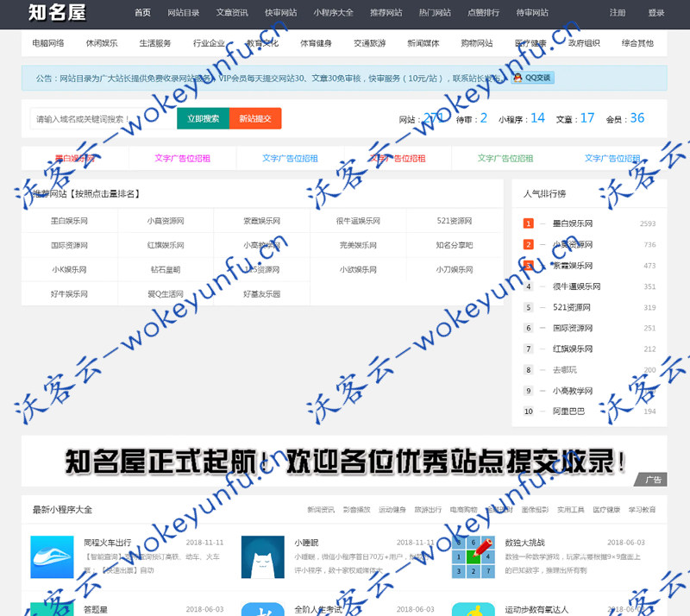Click the green 文字广告位招租 ad link
Image resolution: width=690 pixels, height=616 pixels.
(x=505, y=159)
